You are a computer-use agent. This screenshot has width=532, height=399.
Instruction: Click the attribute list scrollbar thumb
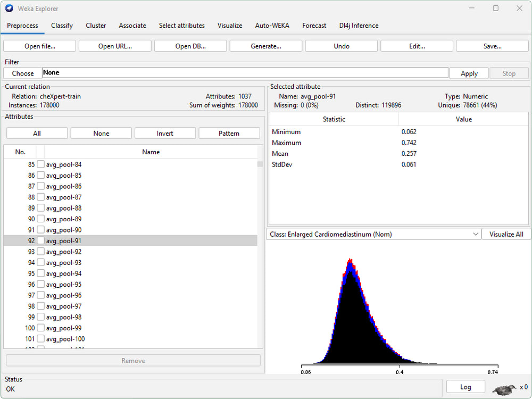point(260,164)
